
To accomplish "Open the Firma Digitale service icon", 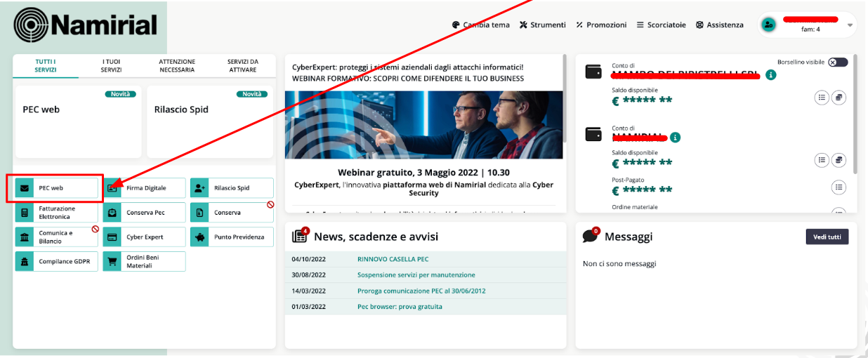I will coord(112,188).
